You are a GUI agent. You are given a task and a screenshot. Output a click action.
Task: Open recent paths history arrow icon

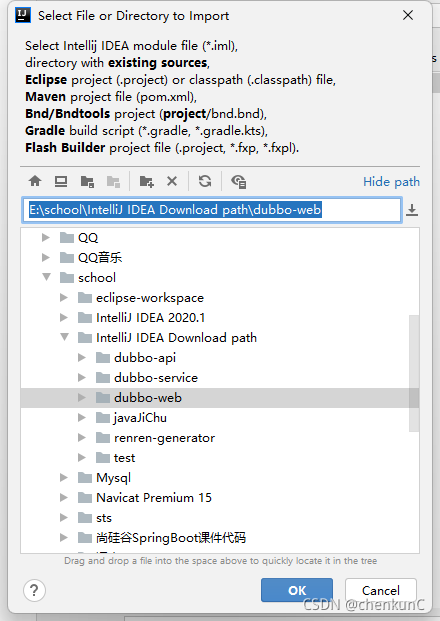click(412, 210)
